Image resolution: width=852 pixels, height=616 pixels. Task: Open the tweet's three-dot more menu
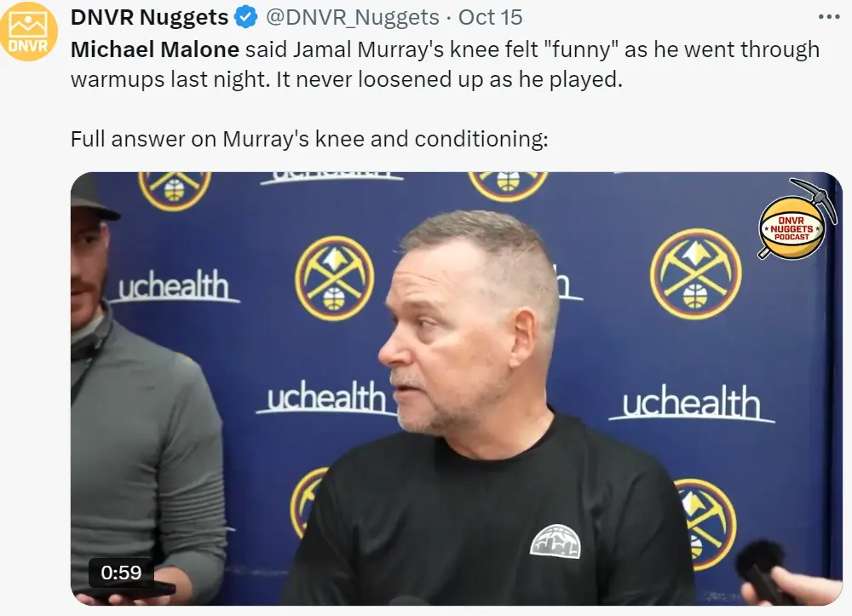pos(829,17)
